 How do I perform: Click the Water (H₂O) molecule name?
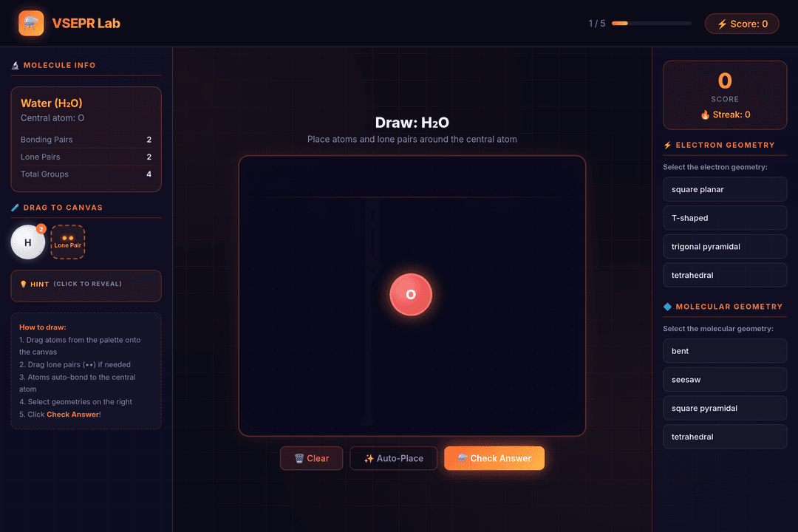point(52,103)
